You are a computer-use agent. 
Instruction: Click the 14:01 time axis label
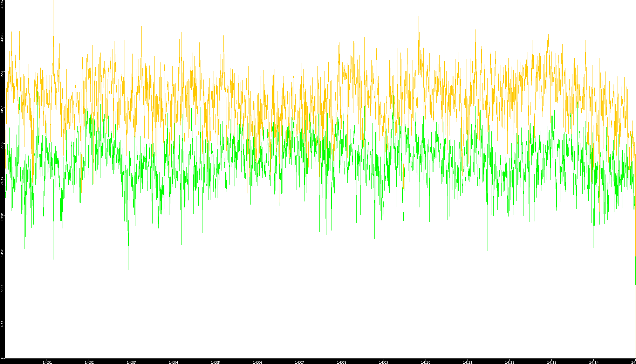click(x=47, y=362)
